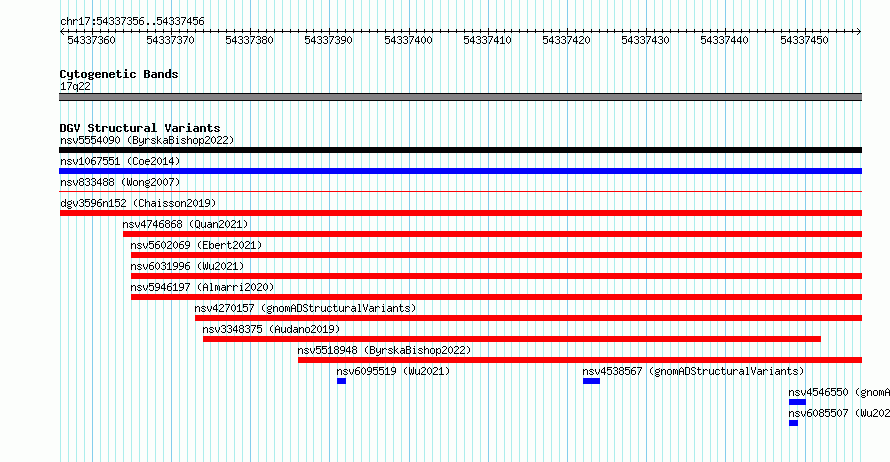Click ruler position 54337420
890x462 pixels.
tap(566, 40)
